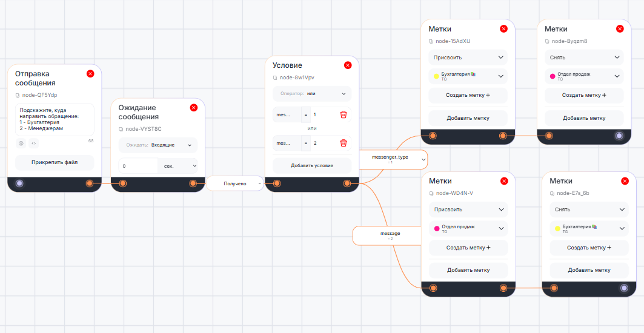Remove the second condition using trash icon
Viewport: 644px width, 333px height.
click(x=344, y=143)
